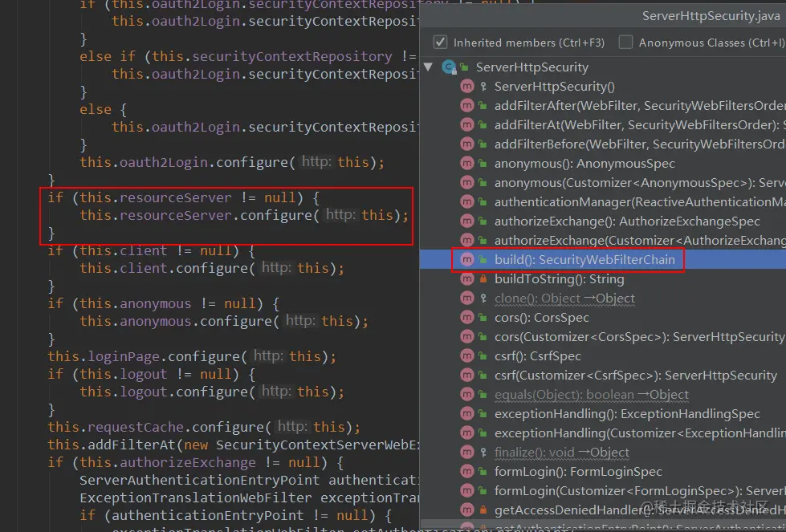Click method icon beside addFilterAt
Screen dimensions: 786x532
coord(467,124)
